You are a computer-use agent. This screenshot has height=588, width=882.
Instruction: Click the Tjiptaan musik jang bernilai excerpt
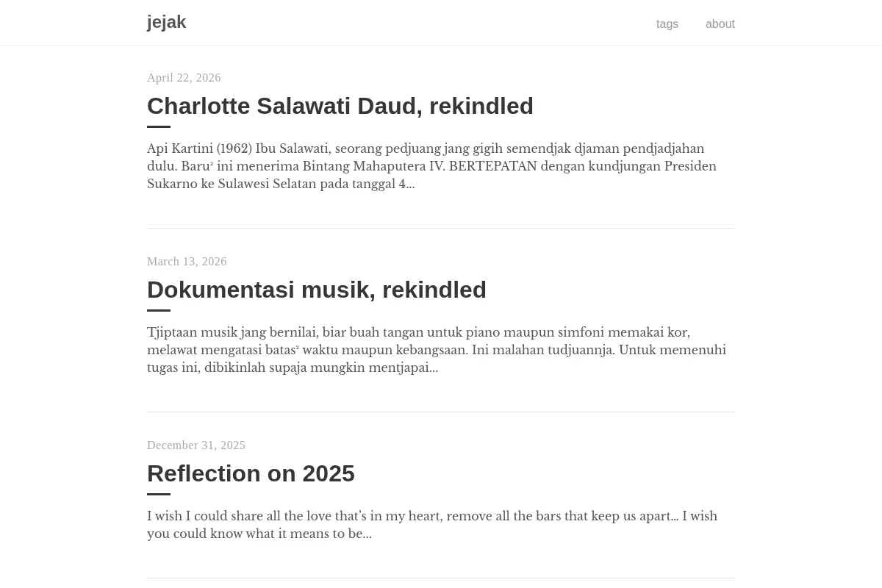coord(437,350)
